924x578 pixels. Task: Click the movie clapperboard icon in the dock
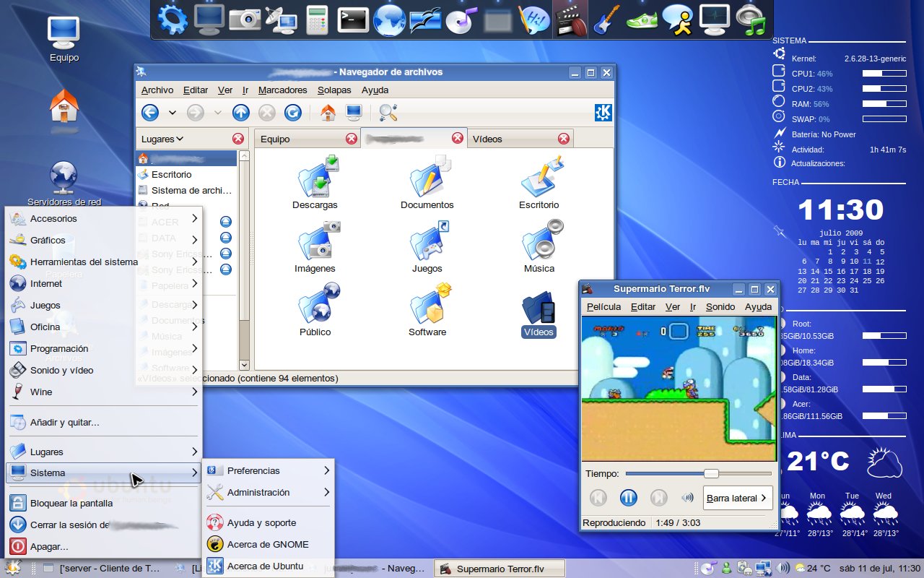(570, 20)
